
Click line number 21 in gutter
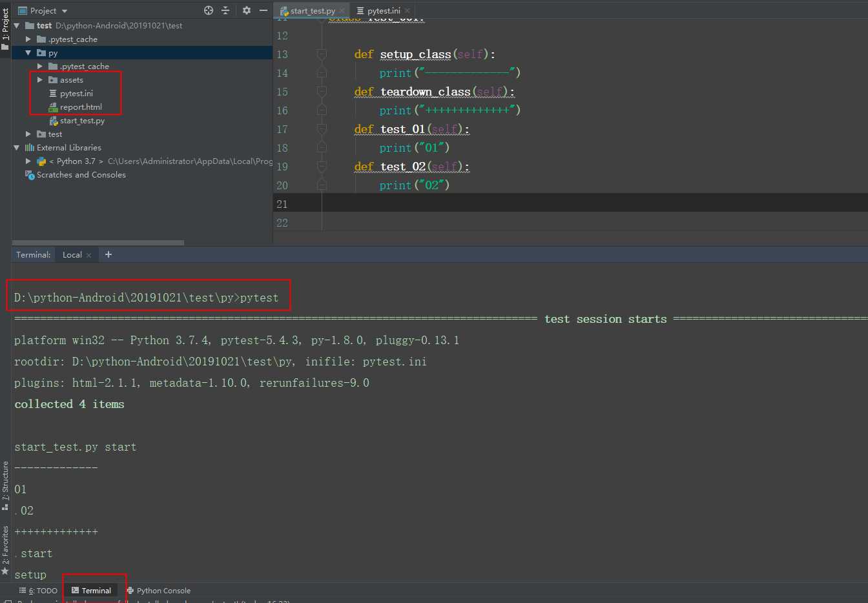tap(282, 204)
